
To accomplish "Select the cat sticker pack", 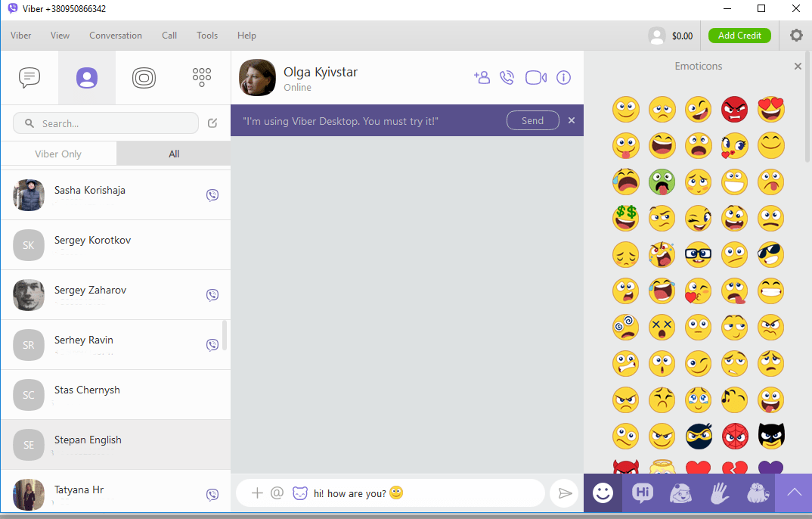I will coord(757,493).
